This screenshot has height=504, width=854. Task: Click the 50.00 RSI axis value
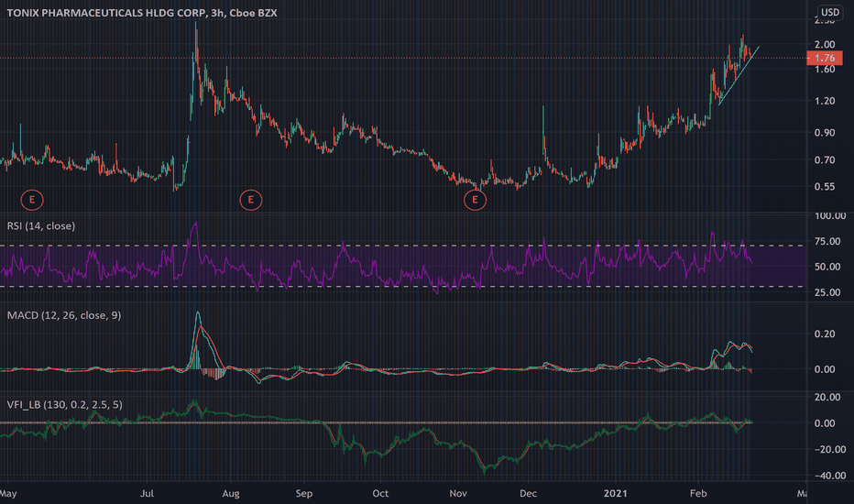coord(827,267)
